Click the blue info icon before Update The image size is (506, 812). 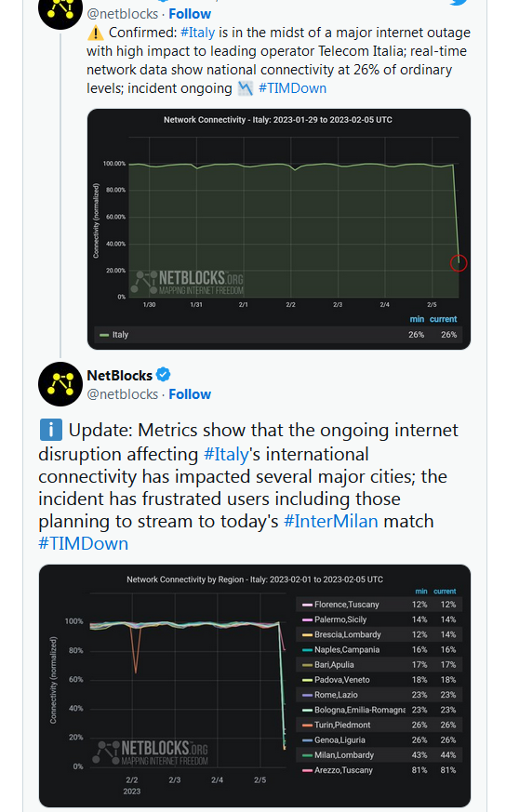(x=51, y=430)
